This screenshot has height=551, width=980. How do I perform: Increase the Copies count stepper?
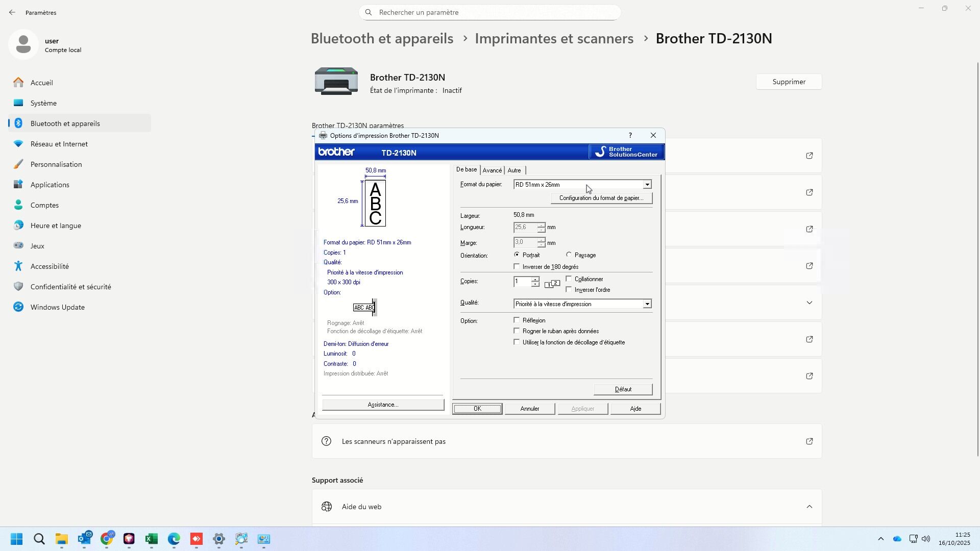point(534,279)
